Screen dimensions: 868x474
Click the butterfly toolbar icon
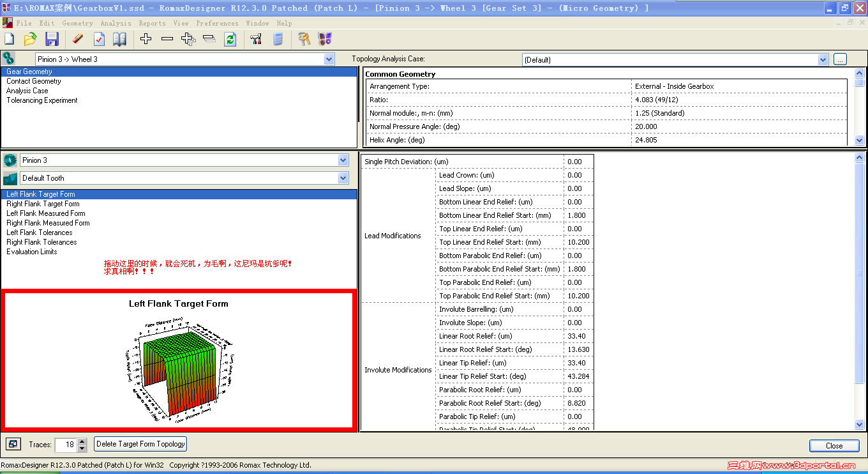point(325,40)
